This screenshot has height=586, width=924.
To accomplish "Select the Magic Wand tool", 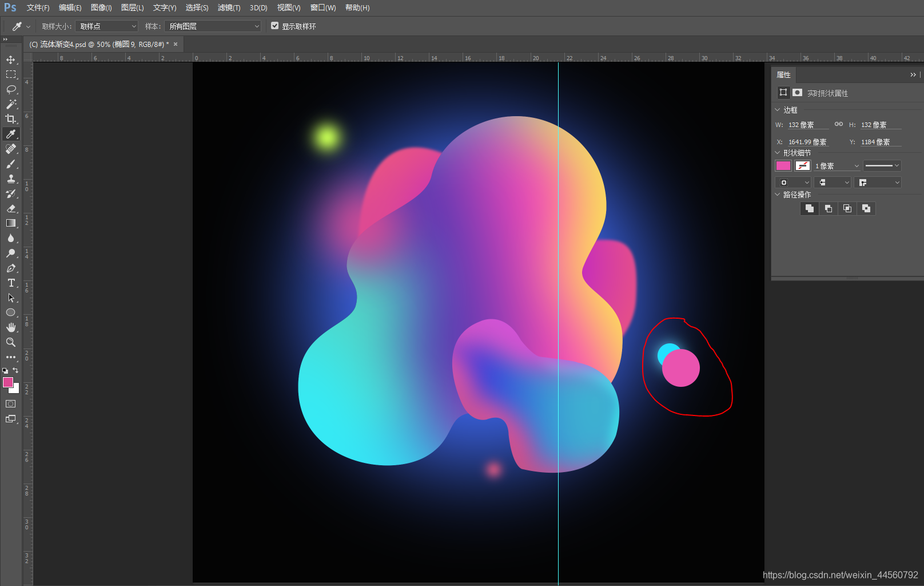I will tap(11, 104).
